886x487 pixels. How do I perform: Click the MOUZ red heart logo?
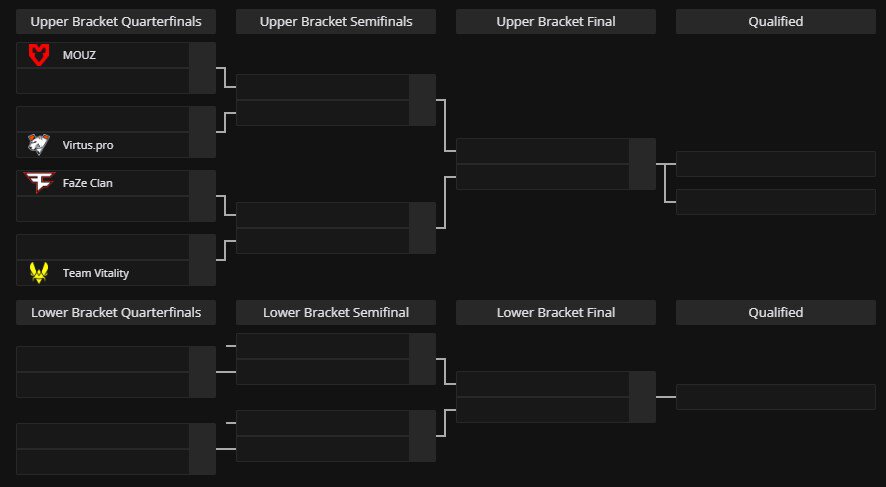tap(39, 55)
